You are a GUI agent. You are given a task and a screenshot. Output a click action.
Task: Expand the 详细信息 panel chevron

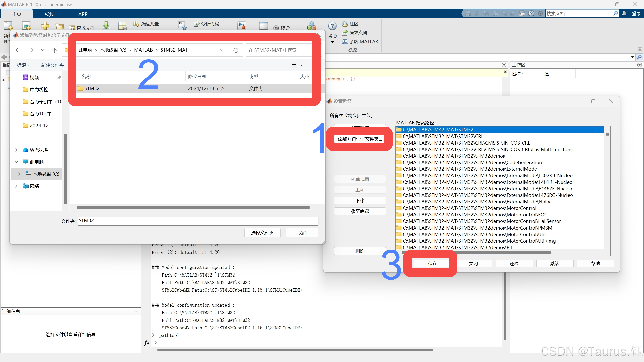click(x=136, y=311)
